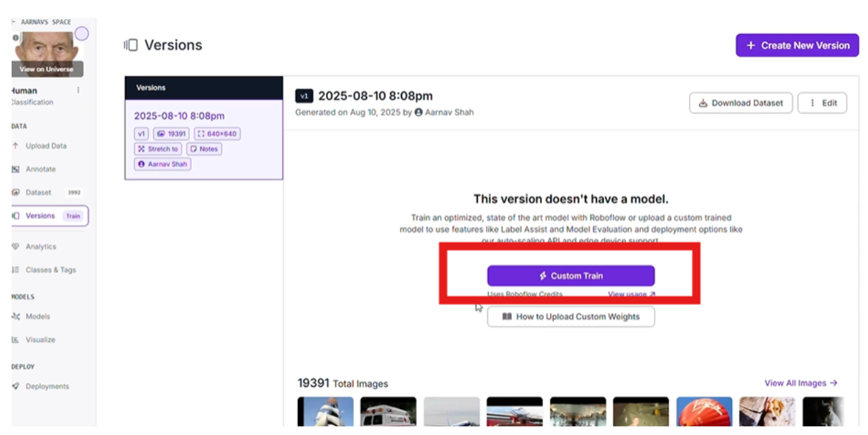Open the Visualize page
Image resolution: width=868 pixels, height=435 pixels.
(x=40, y=339)
